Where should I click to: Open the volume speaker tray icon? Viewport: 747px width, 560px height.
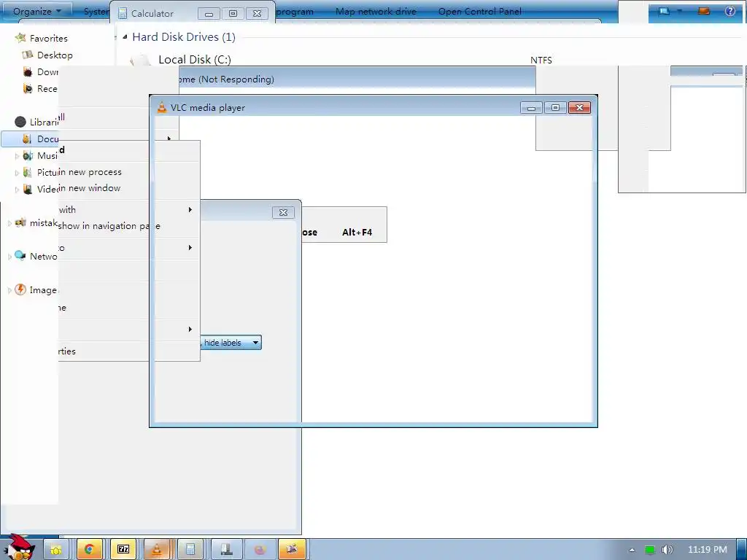coord(667,550)
